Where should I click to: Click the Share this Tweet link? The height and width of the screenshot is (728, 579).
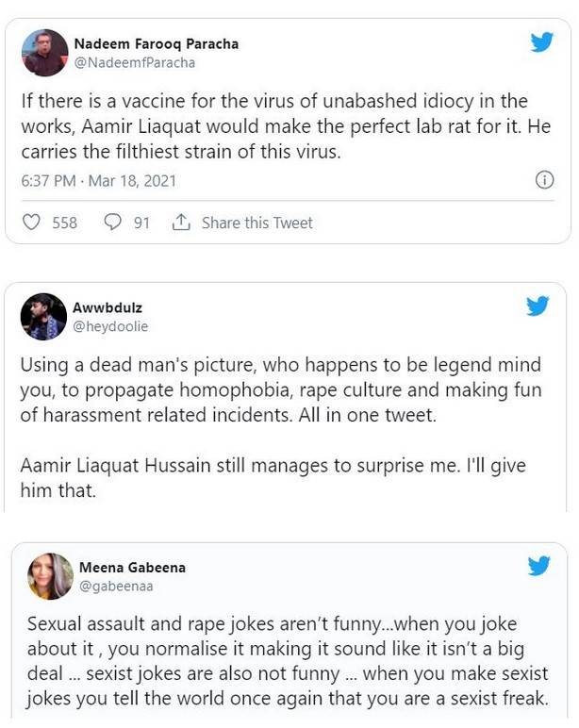pyautogui.click(x=257, y=223)
